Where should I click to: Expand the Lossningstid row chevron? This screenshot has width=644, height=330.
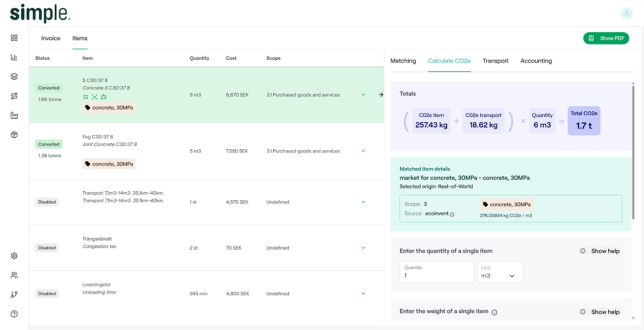coord(363,293)
